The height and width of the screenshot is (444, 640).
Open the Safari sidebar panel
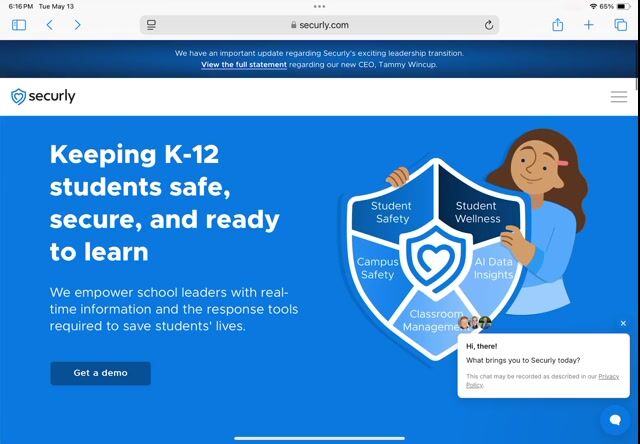coord(19,25)
